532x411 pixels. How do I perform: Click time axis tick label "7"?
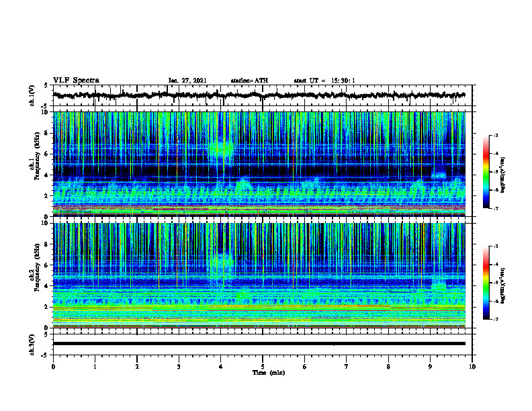click(347, 367)
